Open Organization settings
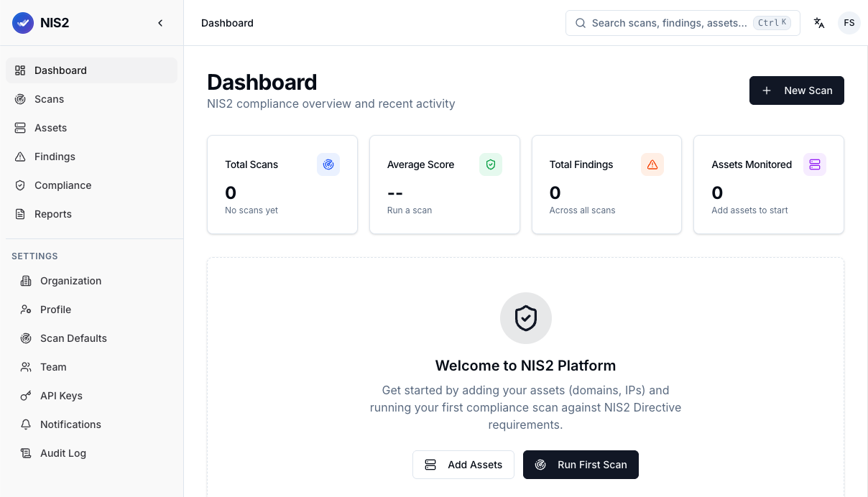The height and width of the screenshot is (497, 868). [x=94, y=281]
